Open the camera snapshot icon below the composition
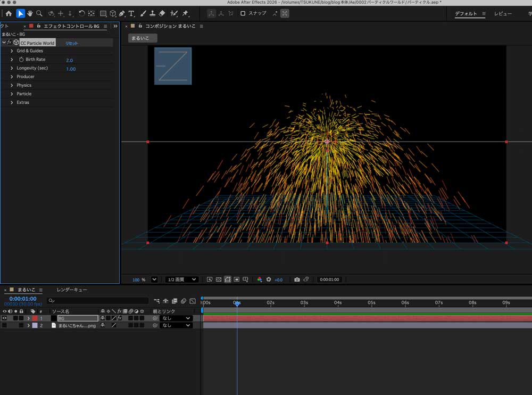 point(296,279)
